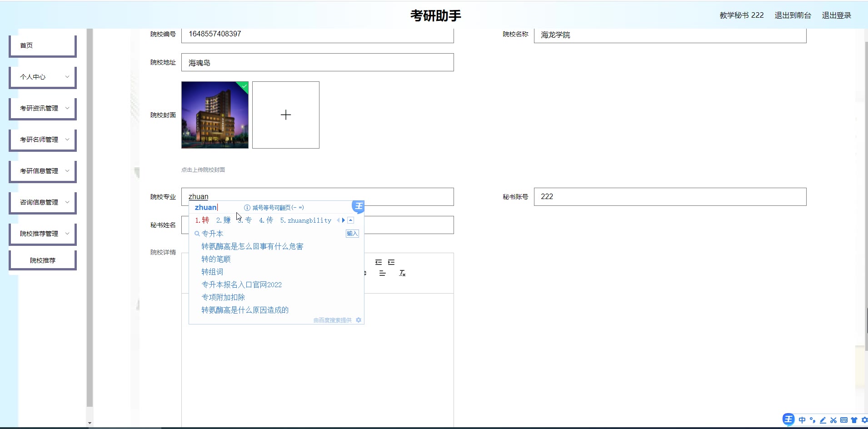
Task: Expand 考研名师管理 sidebar menu
Action: [x=42, y=140]
